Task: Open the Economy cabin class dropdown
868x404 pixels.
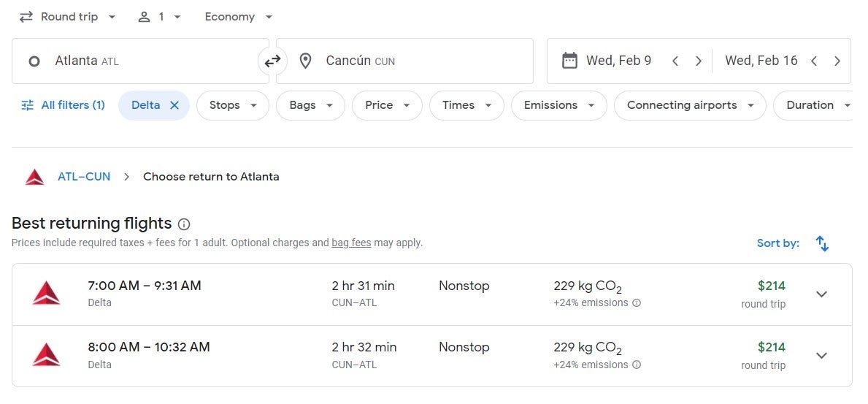Action: [239, 17]
